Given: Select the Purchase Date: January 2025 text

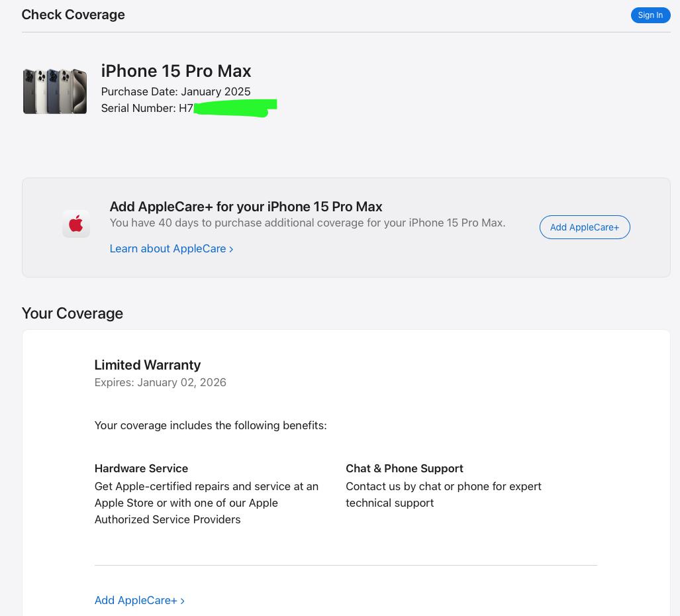Looking at the screenshot, I should tap(175, 91).
